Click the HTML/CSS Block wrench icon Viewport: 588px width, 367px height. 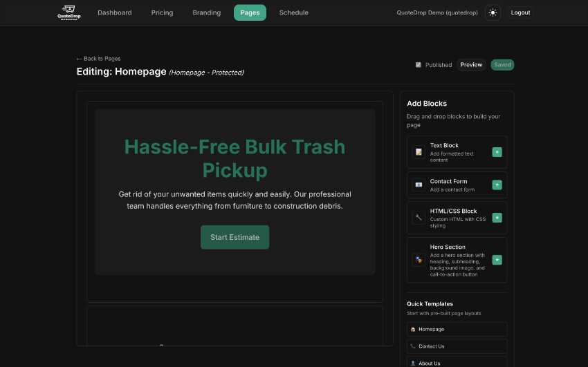419,218
